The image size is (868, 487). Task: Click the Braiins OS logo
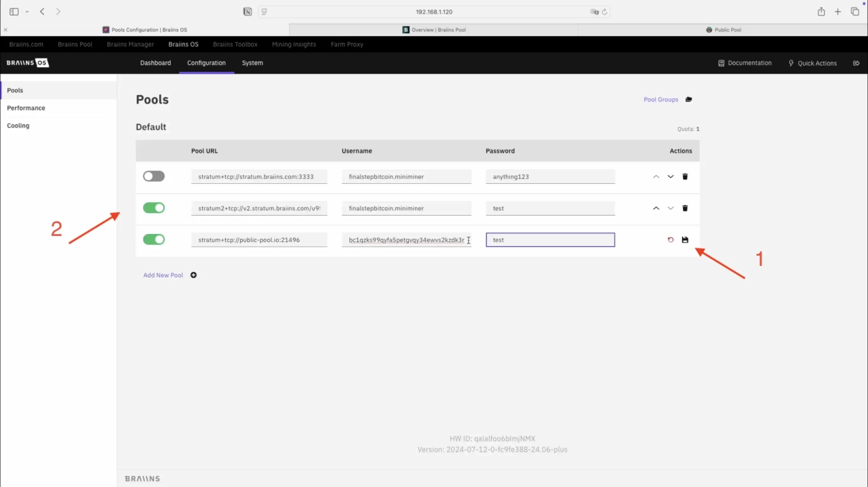click(x=28, y=63)
